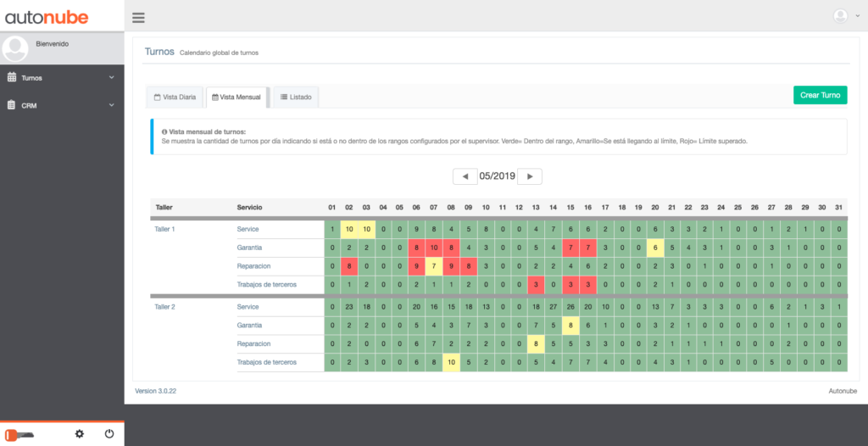
Task: Click the CRM clipboard icon
Action: 12,105
